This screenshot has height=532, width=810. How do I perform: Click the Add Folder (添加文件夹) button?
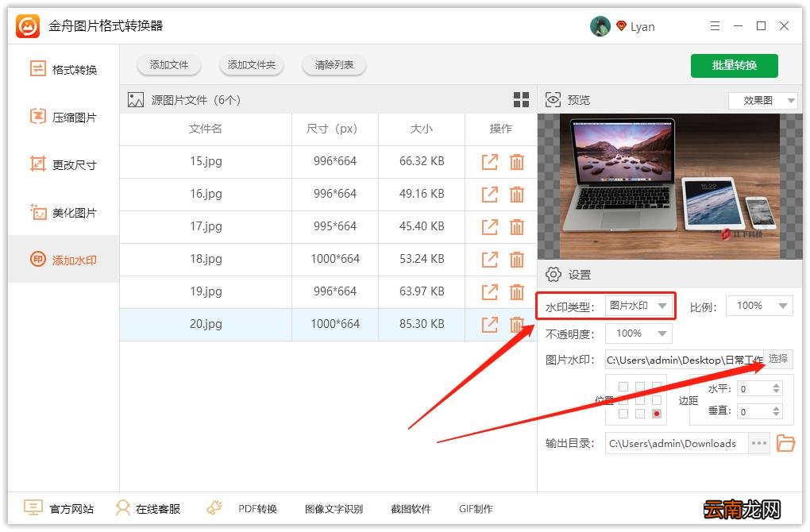tap(252, 65)
